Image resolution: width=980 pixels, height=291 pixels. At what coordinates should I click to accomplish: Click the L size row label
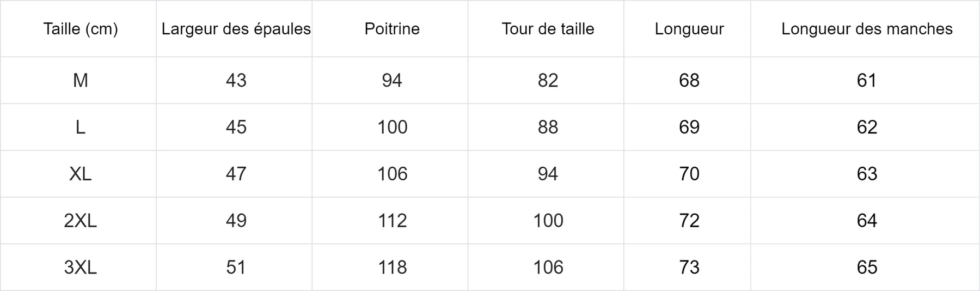pyautogui.click(x=81, y=128)
